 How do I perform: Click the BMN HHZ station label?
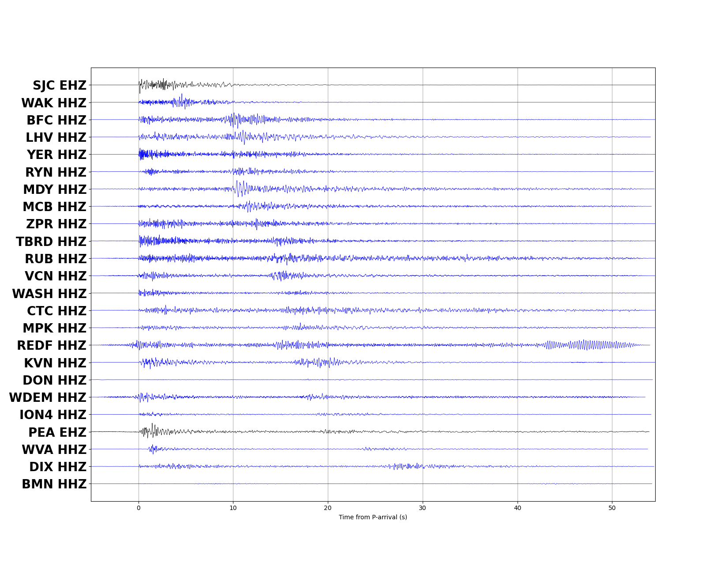pyautogui.click(x=54, y=484)
